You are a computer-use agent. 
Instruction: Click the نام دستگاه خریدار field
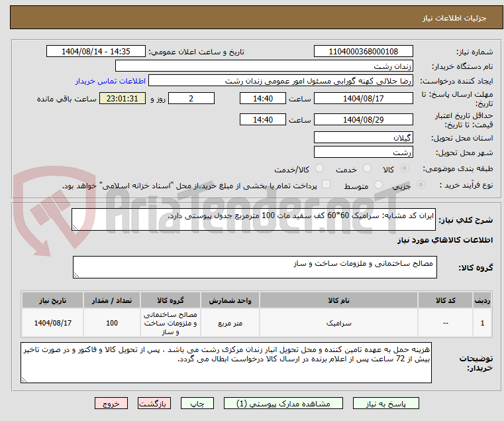264,66
